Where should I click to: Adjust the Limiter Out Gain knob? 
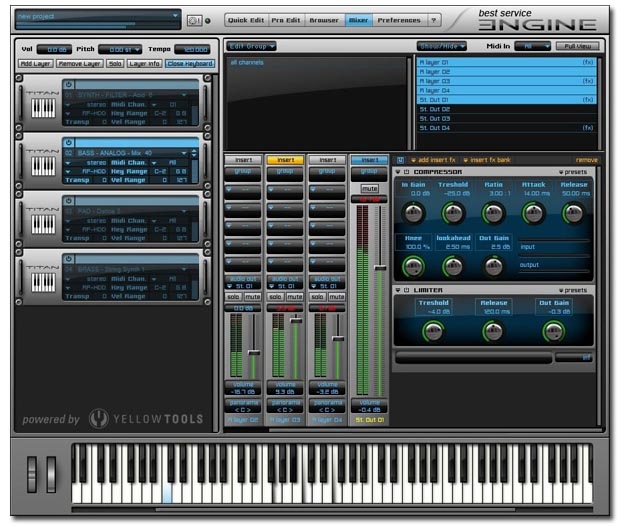[554, 331]
